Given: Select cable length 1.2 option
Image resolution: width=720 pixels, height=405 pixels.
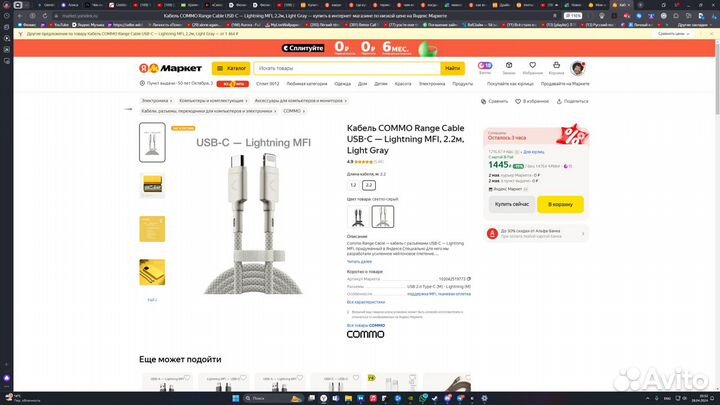Looking at the screenshot, I should pos(353,185).
